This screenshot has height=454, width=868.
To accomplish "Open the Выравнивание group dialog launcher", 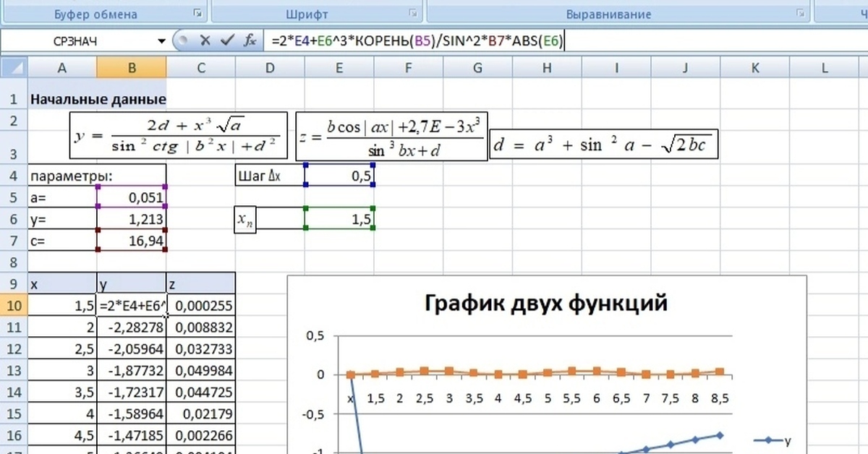I will point(800,14).
